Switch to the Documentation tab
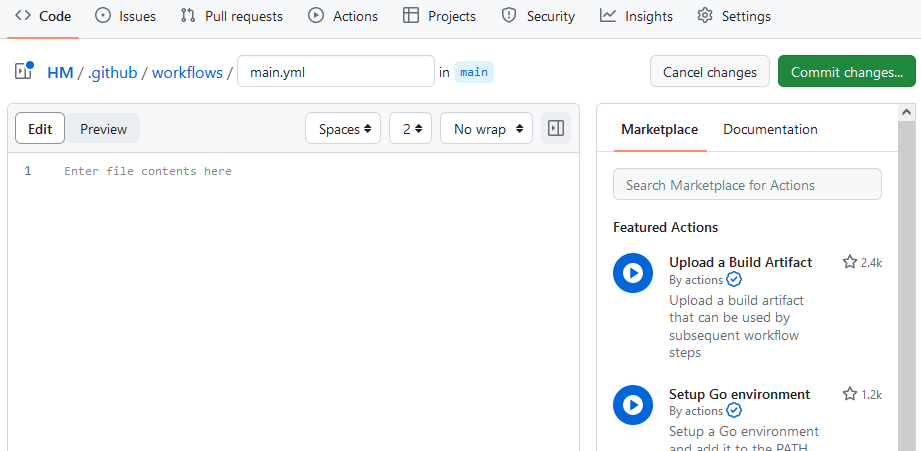This screenshot has width=921, height=451. coord(770,129)
